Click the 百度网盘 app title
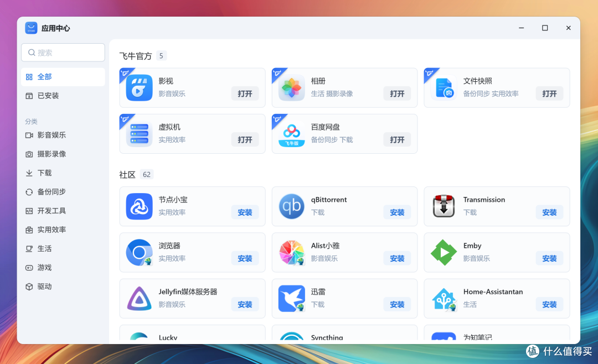Screen dimensions: 598x364 tap(325, 127)
